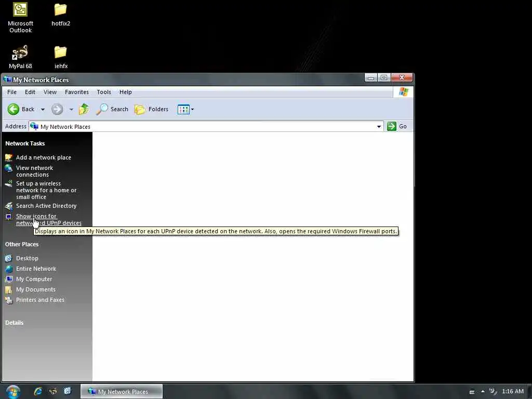The height and width of the screenshot is (399, 532).
Task: Open the Help menu
Action: point(126,92)
